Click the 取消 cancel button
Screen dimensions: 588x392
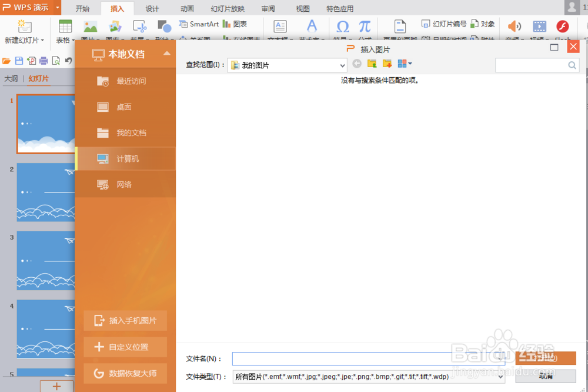coord(546,376)
